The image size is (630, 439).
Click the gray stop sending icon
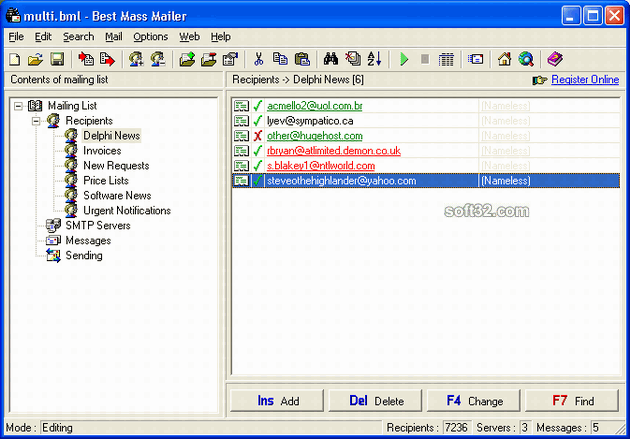(425, 59)
